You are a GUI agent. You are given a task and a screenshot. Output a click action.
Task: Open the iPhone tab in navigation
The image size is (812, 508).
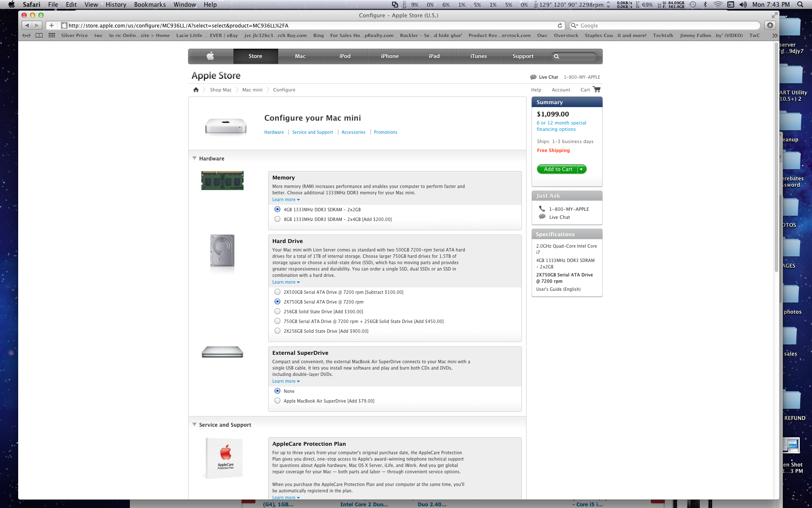tap(390, 56)
